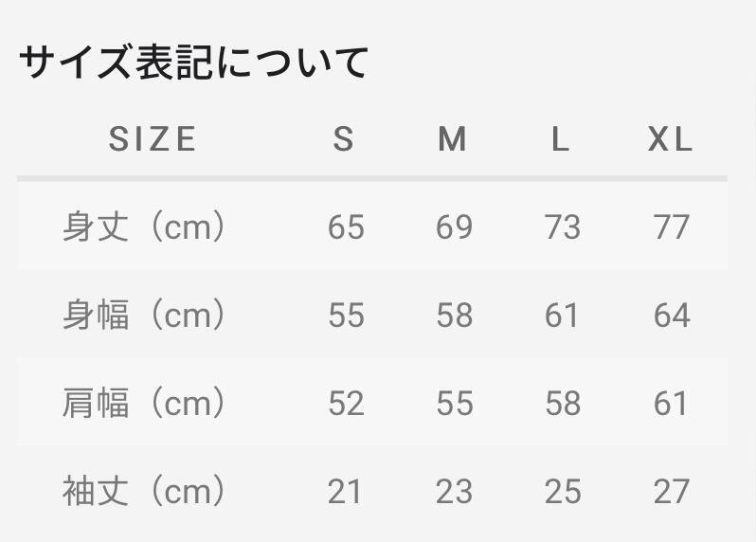Viewport: 756px width, 542px height.
Task: Click the 身丈 value 77 for size XL
Action: coord(671,227)
